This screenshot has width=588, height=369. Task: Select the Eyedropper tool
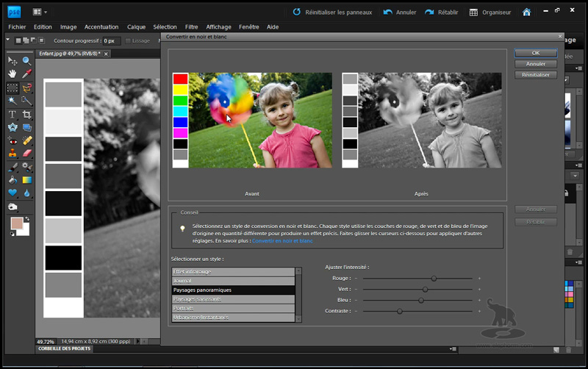click(26, 74)
